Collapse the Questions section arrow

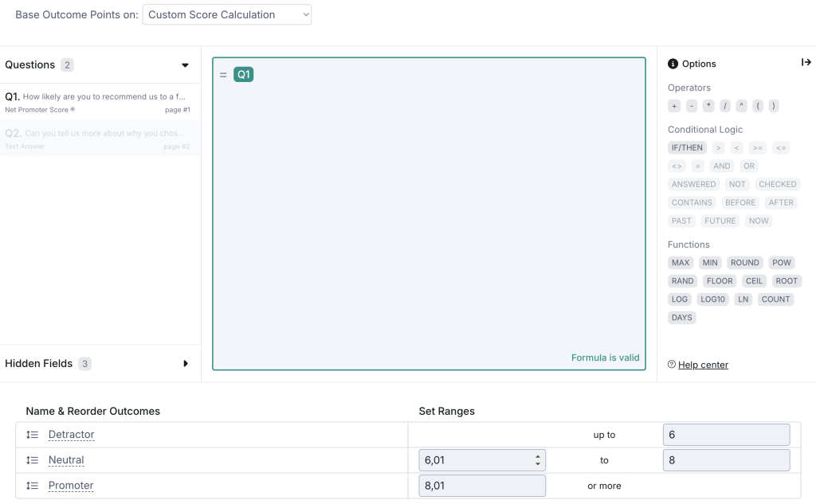[x=185, y=65]
